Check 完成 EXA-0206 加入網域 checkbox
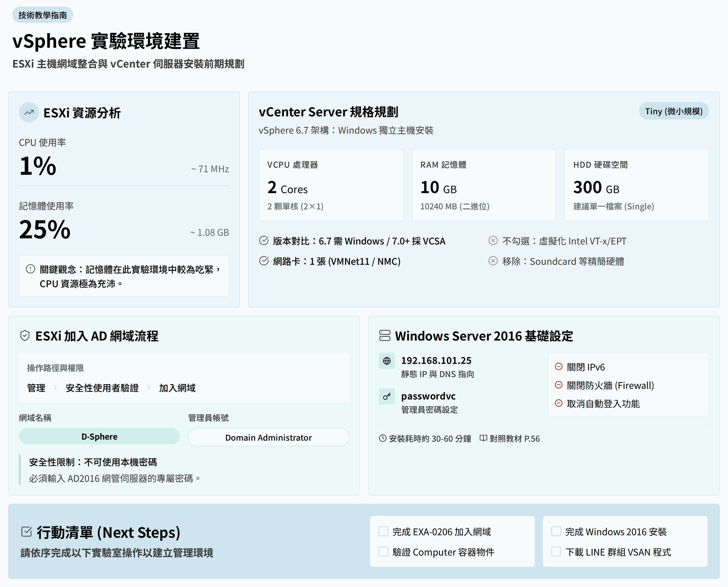 (383, 531)
